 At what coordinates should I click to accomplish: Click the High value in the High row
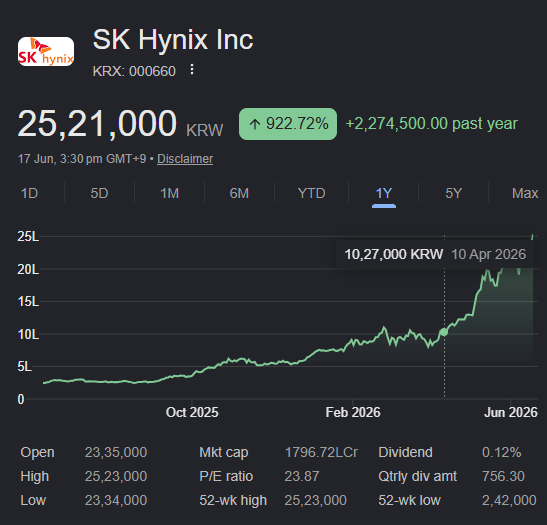[x=116, y=476]
